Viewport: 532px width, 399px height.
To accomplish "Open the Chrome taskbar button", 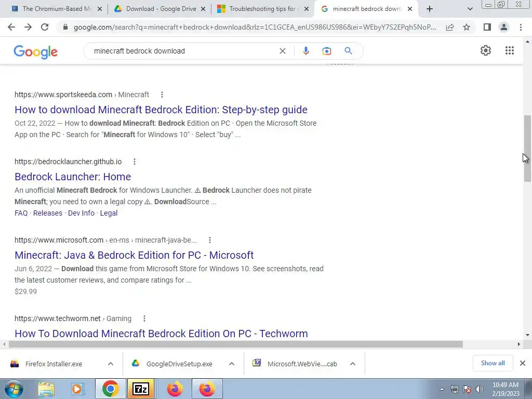I will pyautogui.click(x=110, y=389).
